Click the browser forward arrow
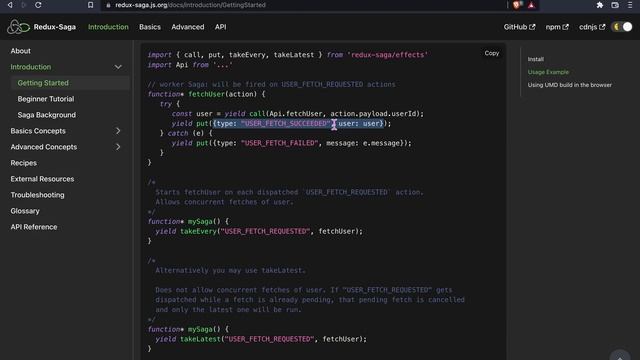 click(23, 5)
